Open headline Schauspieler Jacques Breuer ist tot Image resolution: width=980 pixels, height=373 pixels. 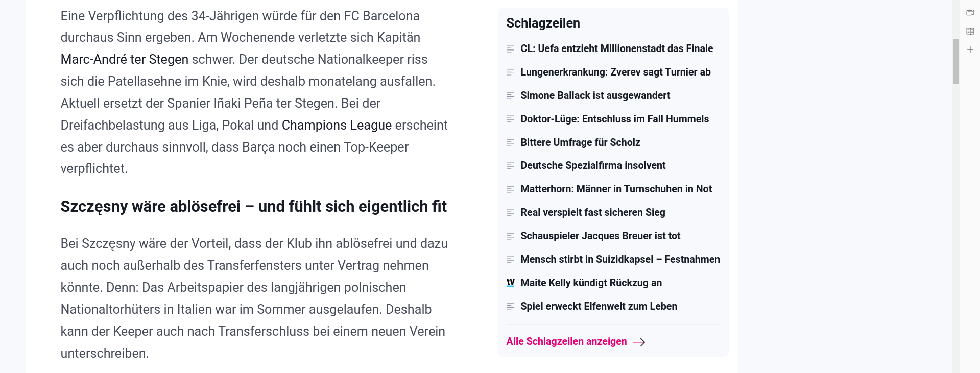click(600, 236)
